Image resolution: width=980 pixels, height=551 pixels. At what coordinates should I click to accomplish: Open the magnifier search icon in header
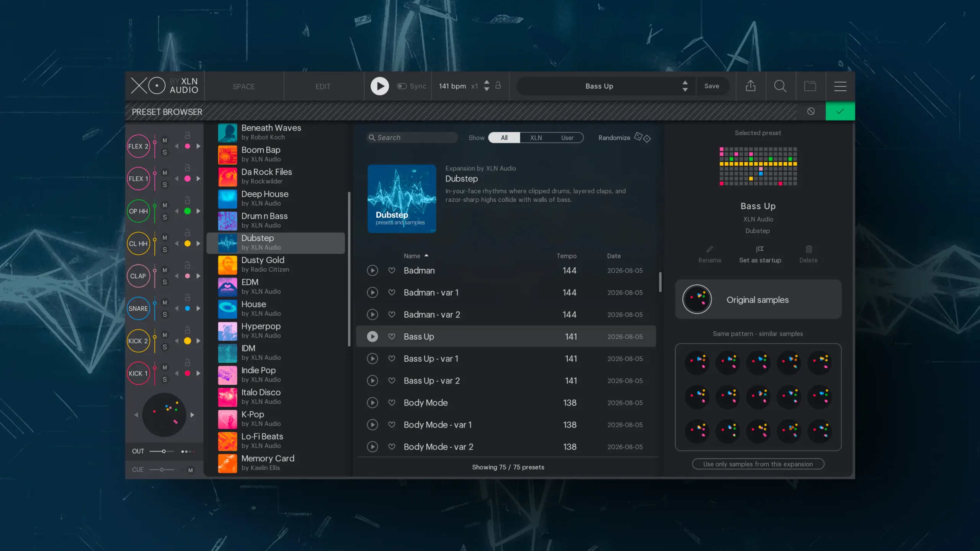coord(780,86)
